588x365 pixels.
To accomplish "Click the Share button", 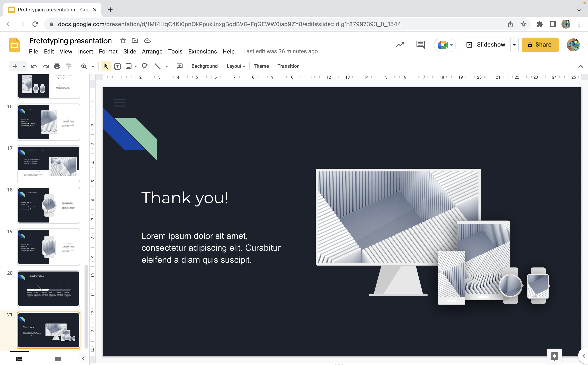I will click(540, 45).
